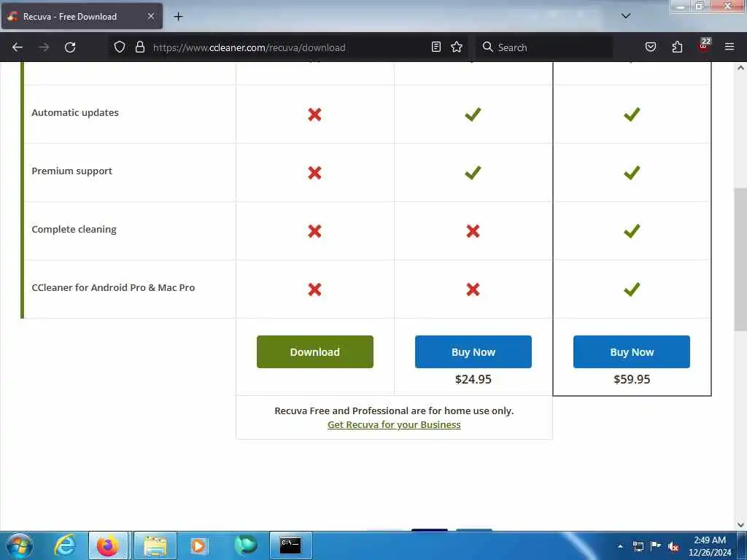List all tabs dropdown arrow
Viewport: 747px width, 560px height.
click(x=626, y=16)
